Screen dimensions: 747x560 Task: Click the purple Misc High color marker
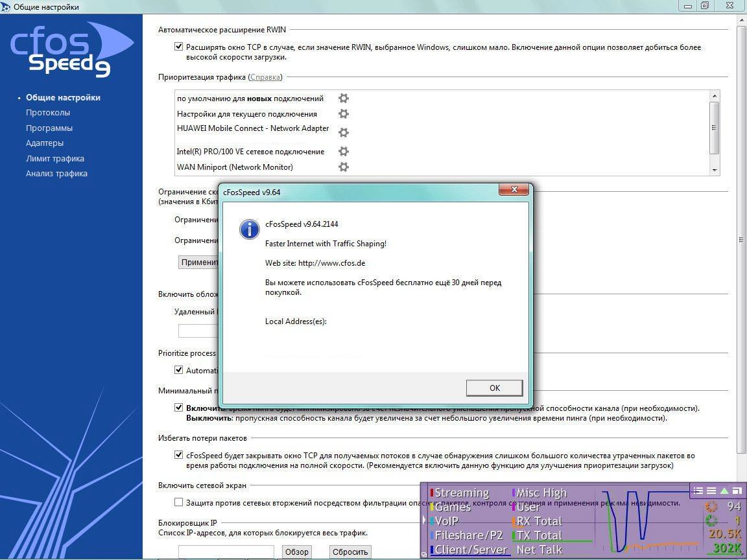coord(514,493)
